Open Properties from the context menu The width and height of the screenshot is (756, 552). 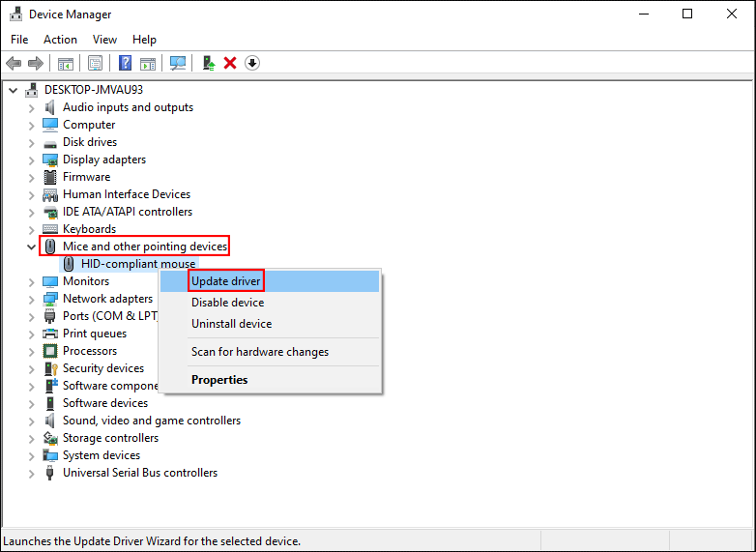coord(270,380)
